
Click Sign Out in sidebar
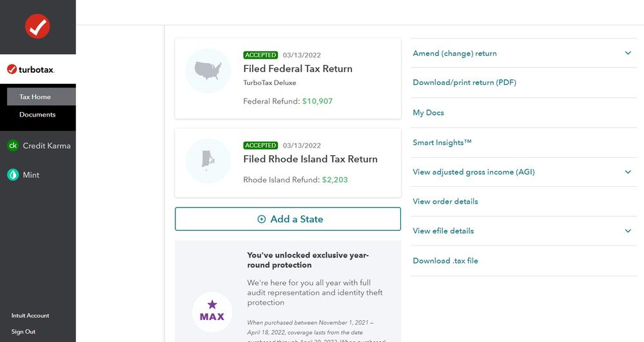click(x=23, y=332)
